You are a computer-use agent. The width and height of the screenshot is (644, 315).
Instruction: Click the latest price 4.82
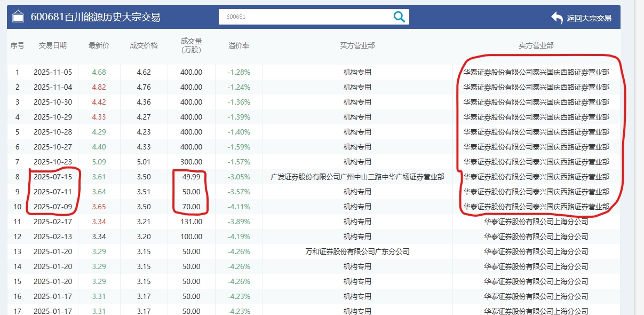point(99,87)
